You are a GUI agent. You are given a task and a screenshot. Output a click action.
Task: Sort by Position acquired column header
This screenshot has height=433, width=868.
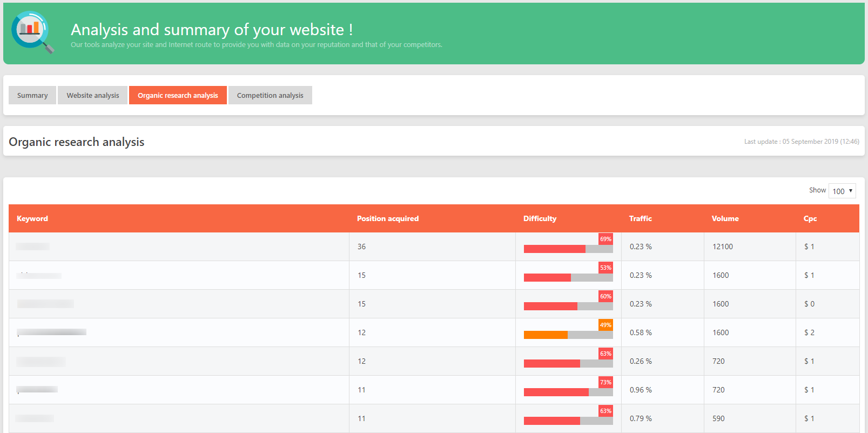coord(387,218)
